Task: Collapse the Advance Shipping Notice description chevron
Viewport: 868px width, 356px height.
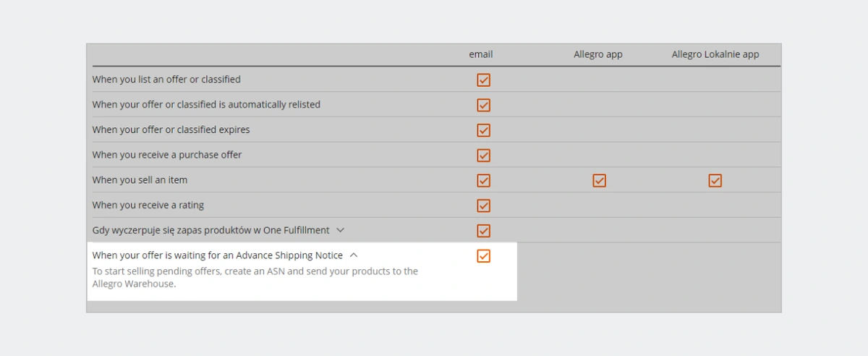Action: pyautogui.click(x=354, y=255)
